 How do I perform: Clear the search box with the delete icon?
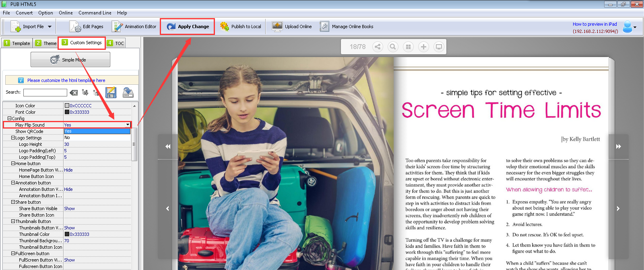pos(74,93)
